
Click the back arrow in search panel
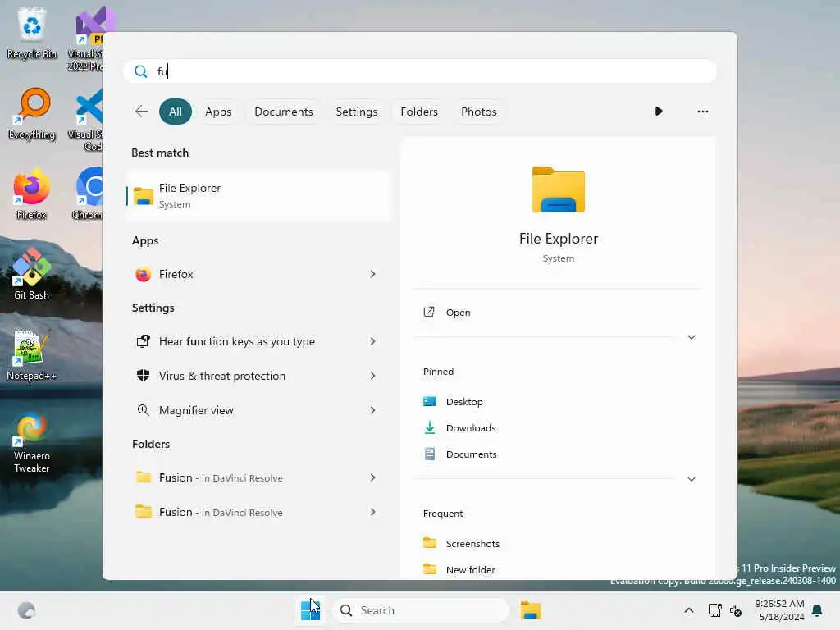click(x=141, y=112)
